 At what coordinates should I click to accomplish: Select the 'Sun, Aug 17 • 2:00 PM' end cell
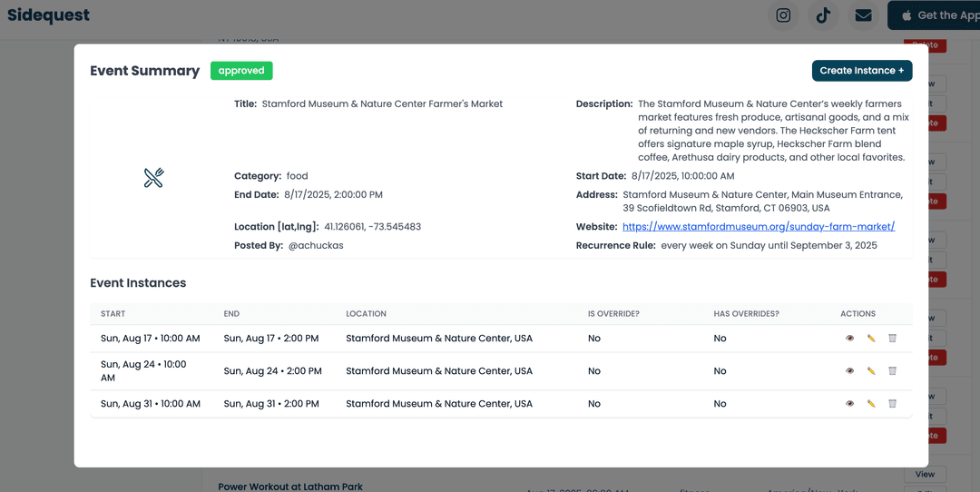271,339
